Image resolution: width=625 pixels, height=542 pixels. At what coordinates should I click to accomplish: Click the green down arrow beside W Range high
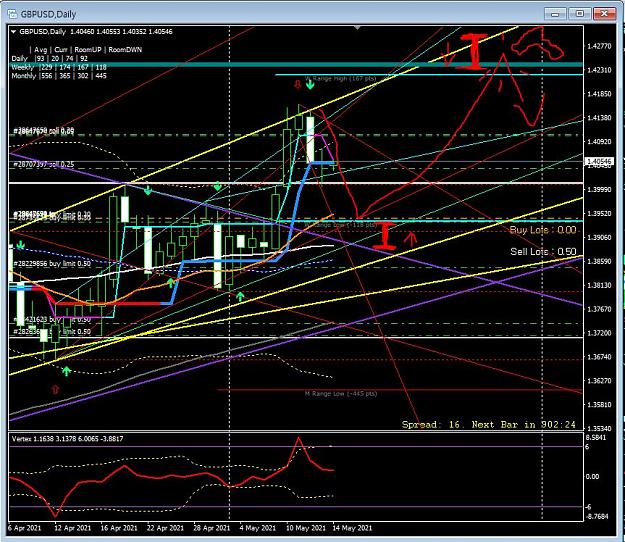tap(310, 84)
